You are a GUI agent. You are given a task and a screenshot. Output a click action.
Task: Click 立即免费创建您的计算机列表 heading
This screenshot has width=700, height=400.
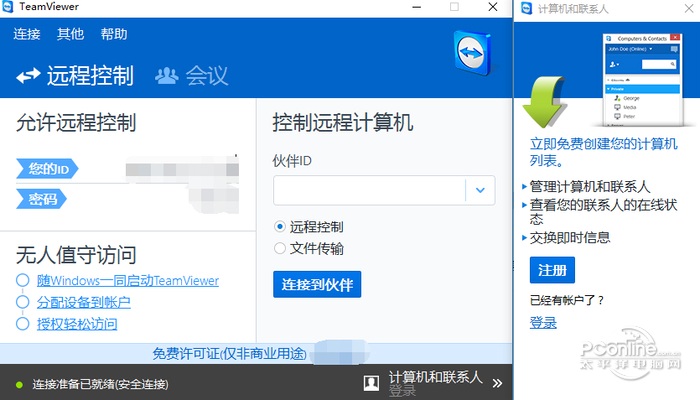pos(604,152)
